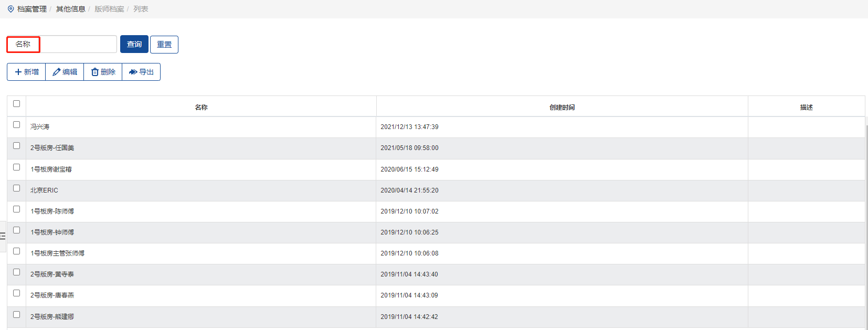
Task: Focus the 名称 search input field
Action: pos(78,45)
